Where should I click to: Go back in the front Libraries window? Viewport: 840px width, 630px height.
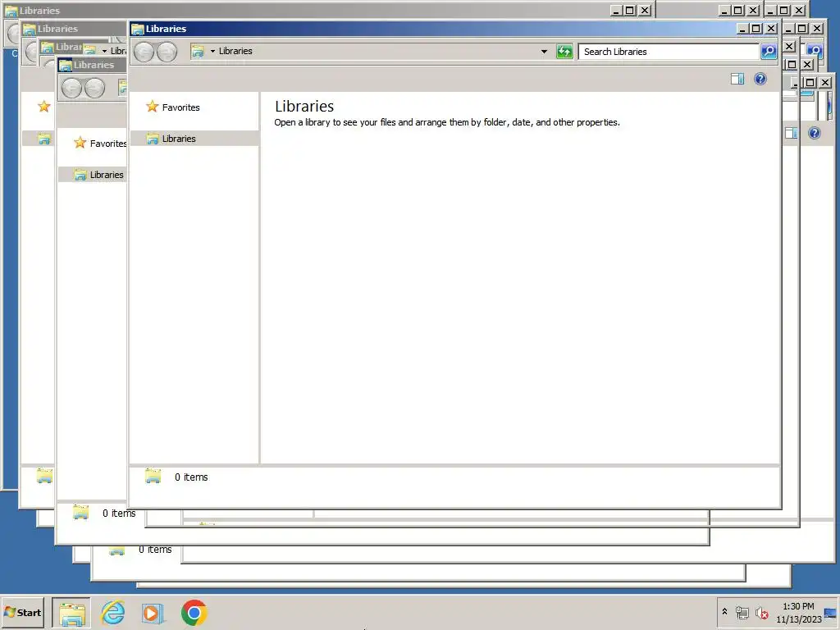(144, 52)
